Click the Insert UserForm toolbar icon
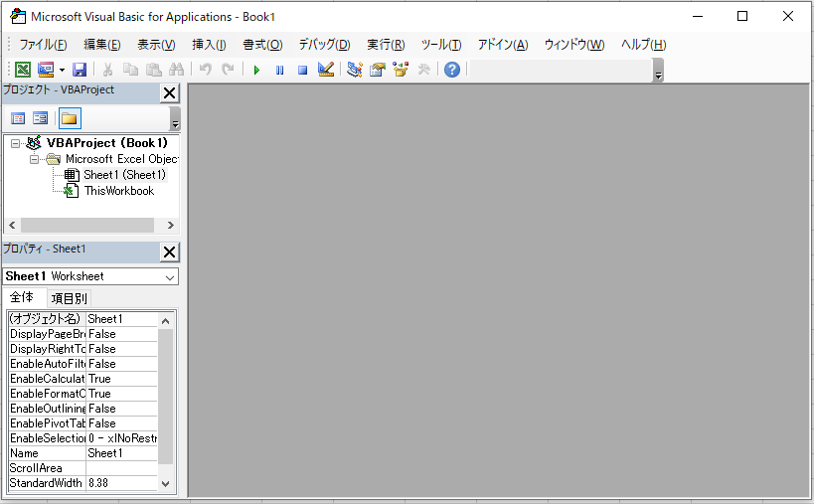 click(46, 69)
